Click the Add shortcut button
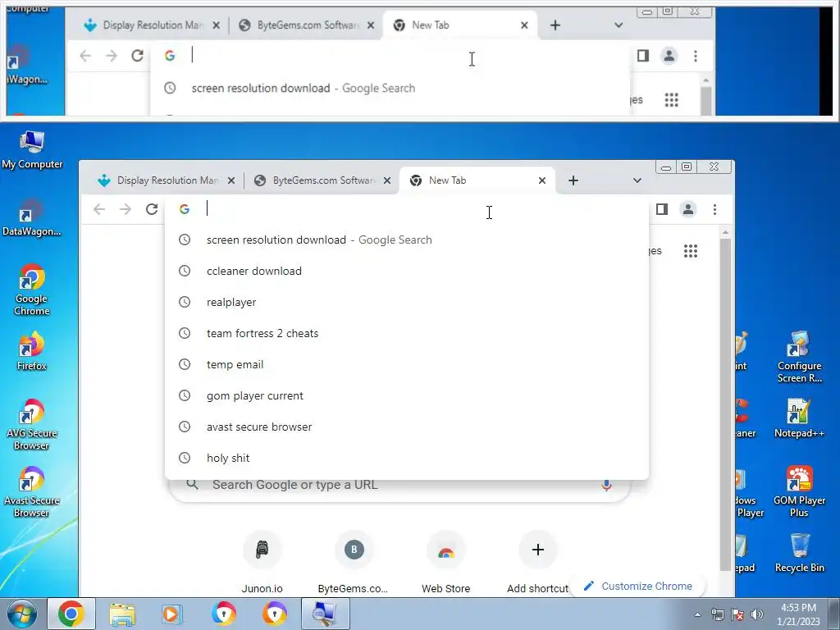This screenshot has height=630, width=840. (538, 563)
